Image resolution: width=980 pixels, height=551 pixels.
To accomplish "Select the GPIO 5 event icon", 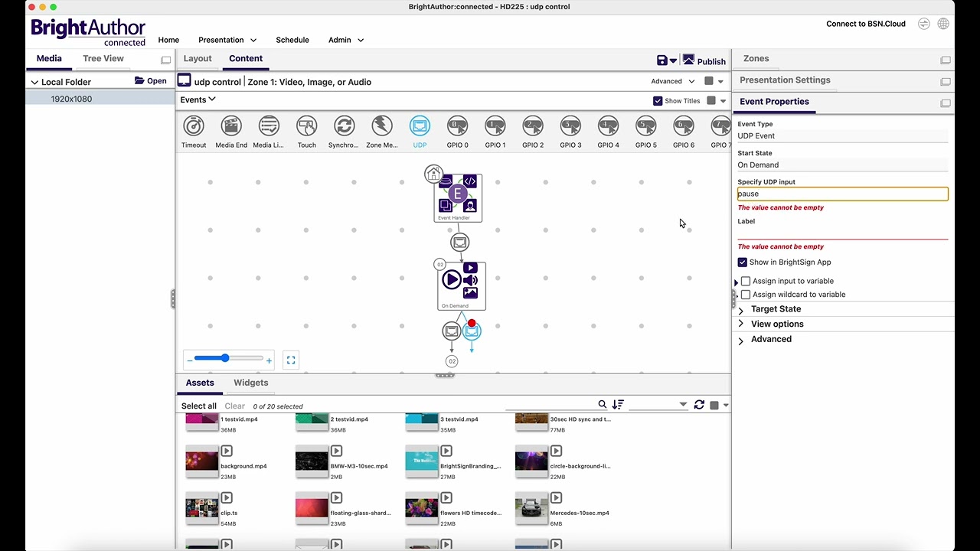I will [x=645, y=126].
